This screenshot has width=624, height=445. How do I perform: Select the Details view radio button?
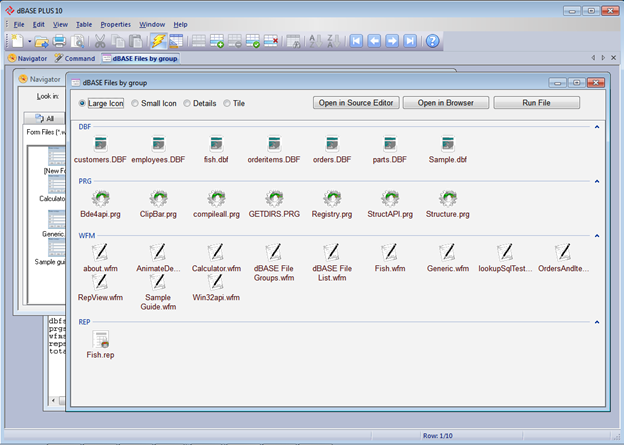tap(187, 103)
